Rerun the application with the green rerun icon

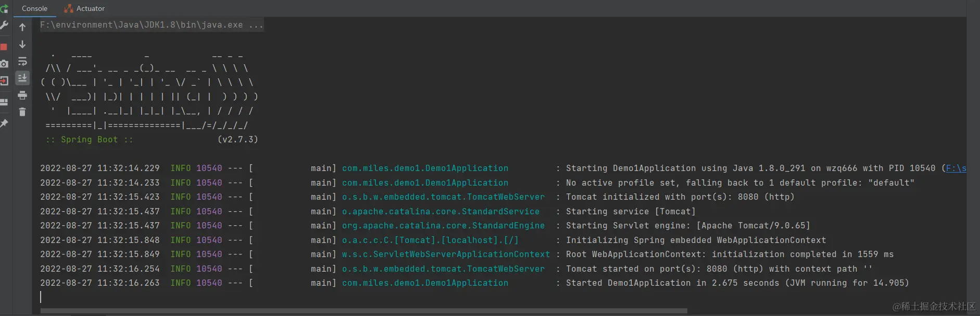tap(4, 8)
